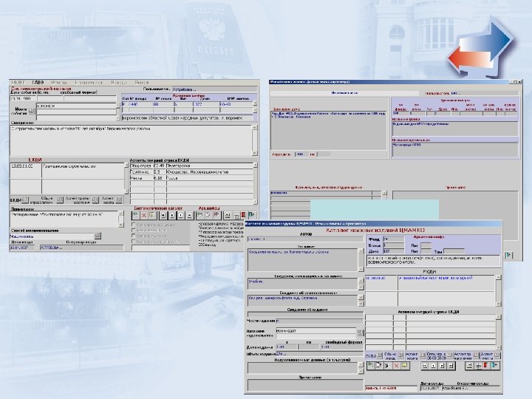The image size is (532, 399).
Task: Click the exit door icon in the ГАВО window
Action: click(x=251, y=215)
